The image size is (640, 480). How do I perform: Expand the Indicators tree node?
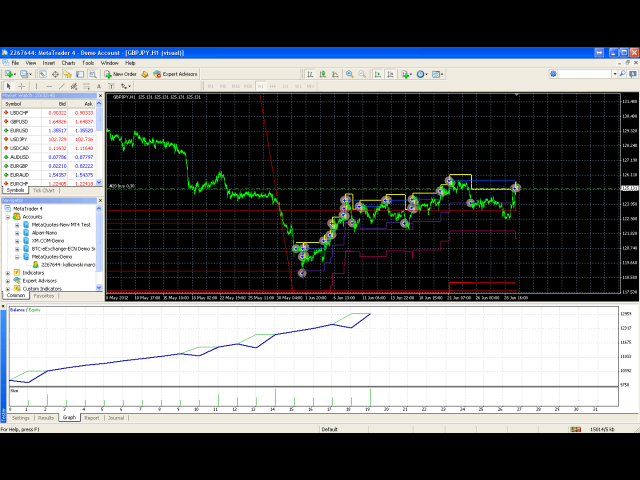(7, 272)
